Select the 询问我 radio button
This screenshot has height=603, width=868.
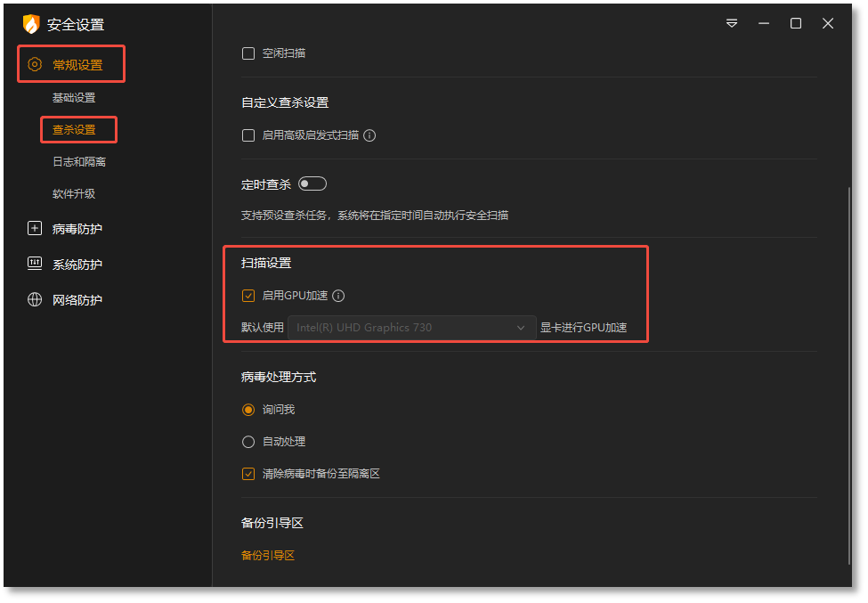(248, 410)
